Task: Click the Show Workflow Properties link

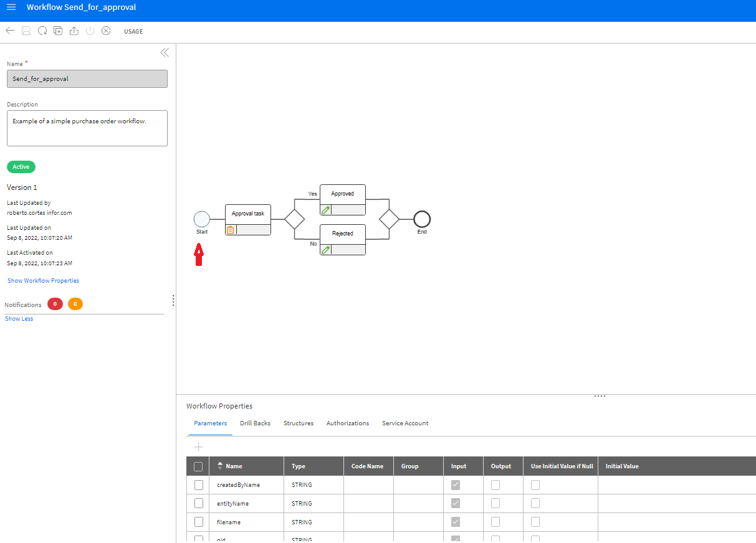Action: (43, 281)
